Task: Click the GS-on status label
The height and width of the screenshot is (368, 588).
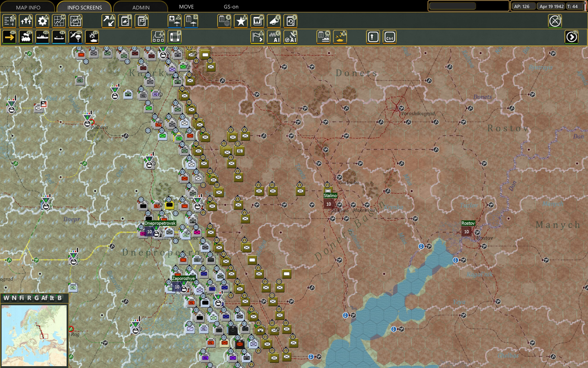Action: coord(231,7)
